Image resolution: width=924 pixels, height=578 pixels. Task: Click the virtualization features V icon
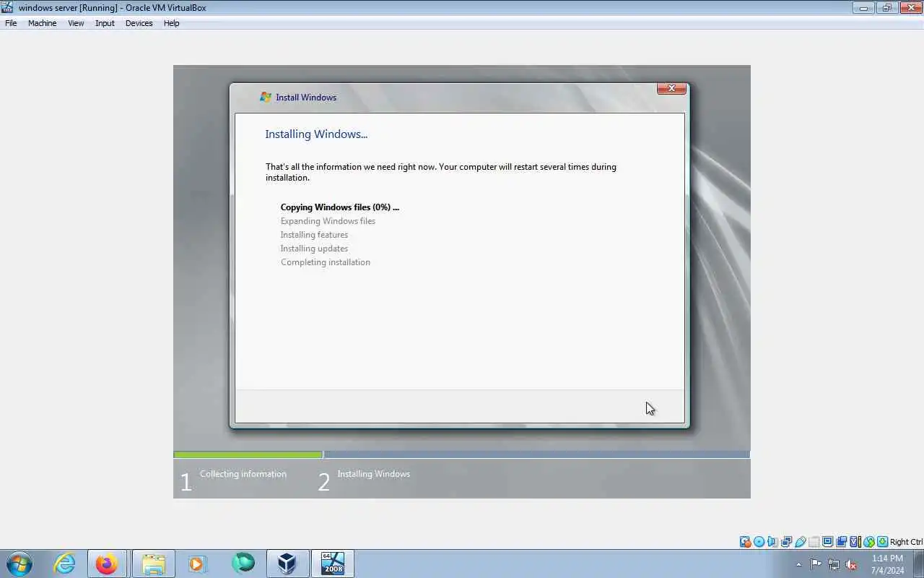coord(855,542)
